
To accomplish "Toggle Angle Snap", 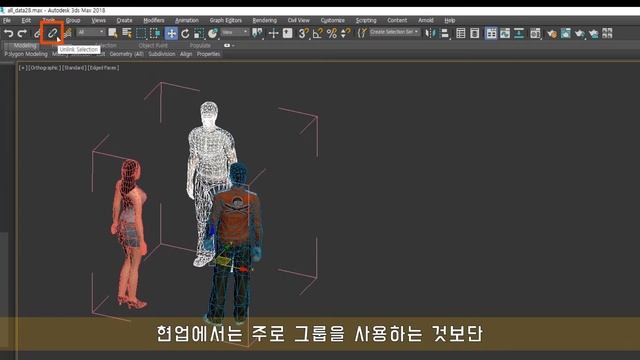I will click(x=317, y=33).
